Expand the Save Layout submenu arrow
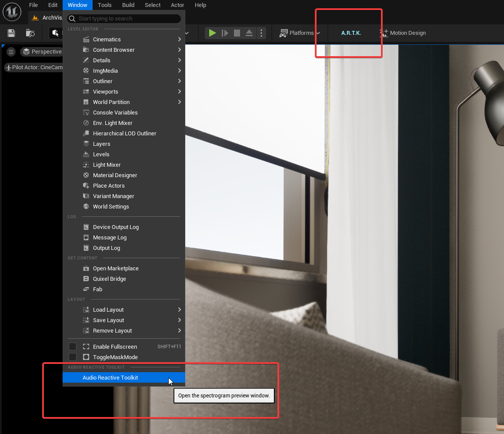The width and height of the screenshot is (504, 434). tap(179, 320)
